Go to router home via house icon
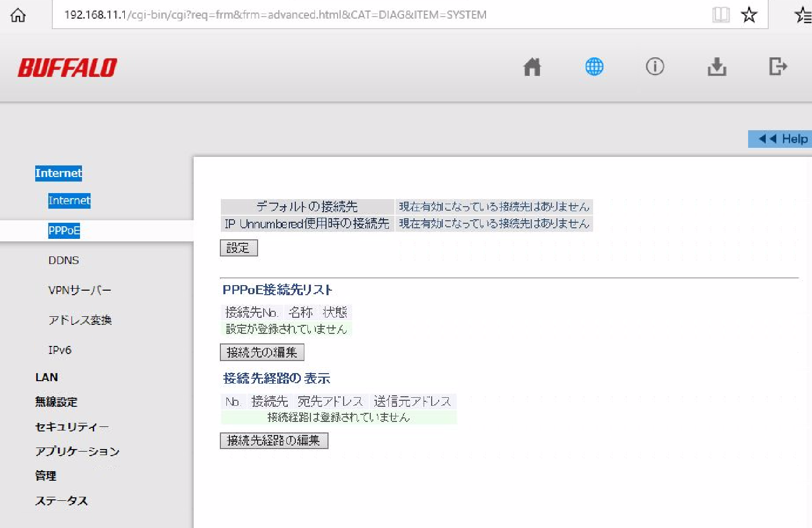812x528 pixels. click(x=532, y=67)
